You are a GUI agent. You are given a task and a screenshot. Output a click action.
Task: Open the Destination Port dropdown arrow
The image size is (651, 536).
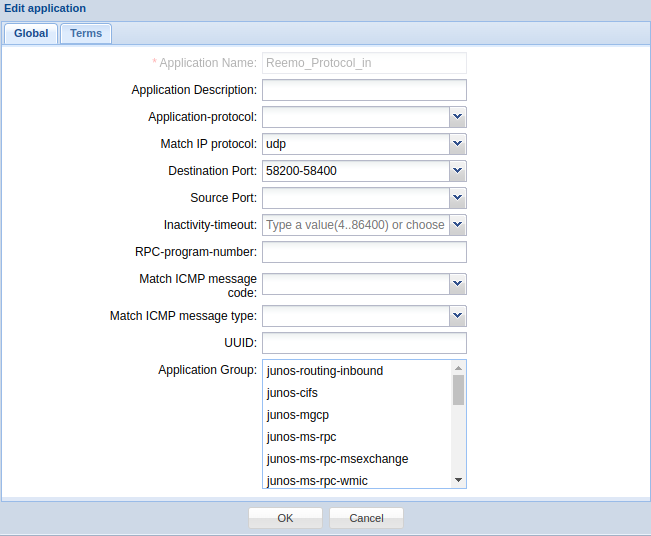click(x=457, y=171)
